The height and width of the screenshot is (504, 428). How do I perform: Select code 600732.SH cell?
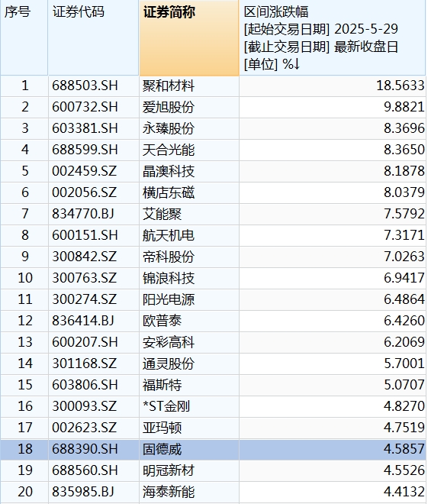93,107
